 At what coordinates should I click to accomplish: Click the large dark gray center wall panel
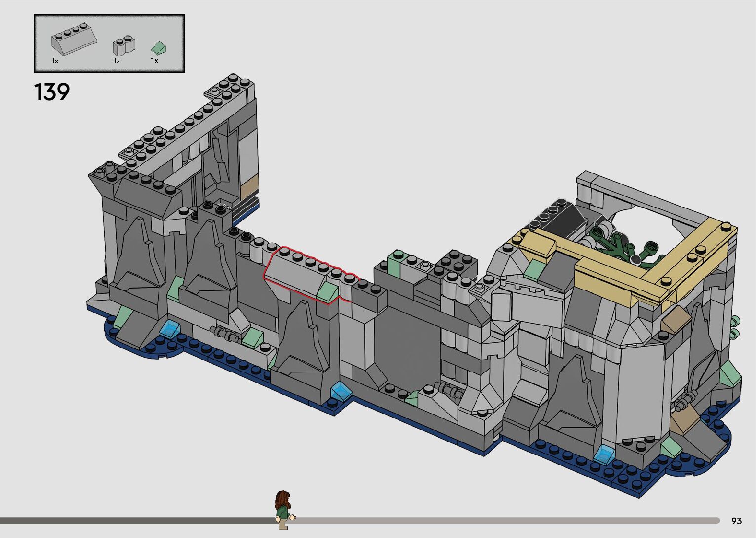tap(406, 346)
